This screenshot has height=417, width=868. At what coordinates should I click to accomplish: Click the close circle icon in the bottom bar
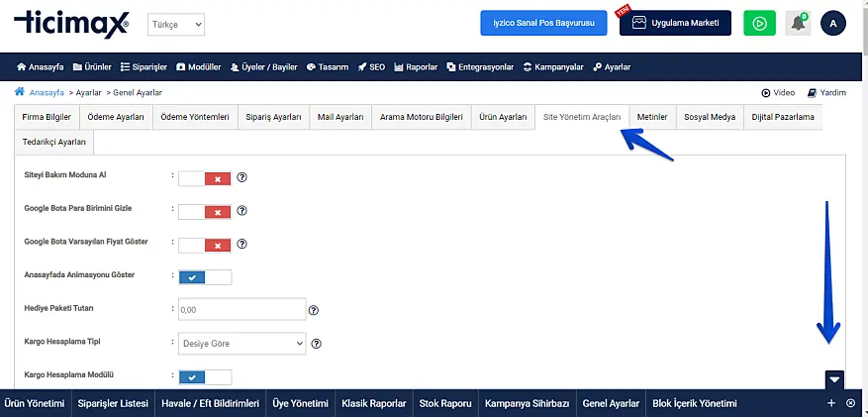(x=851, y=403)
